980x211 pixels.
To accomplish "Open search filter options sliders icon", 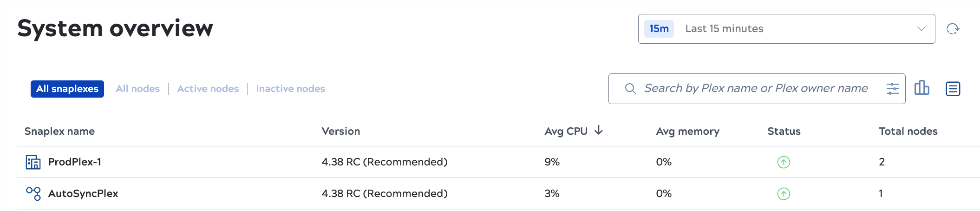I will (x=893, y=89).
